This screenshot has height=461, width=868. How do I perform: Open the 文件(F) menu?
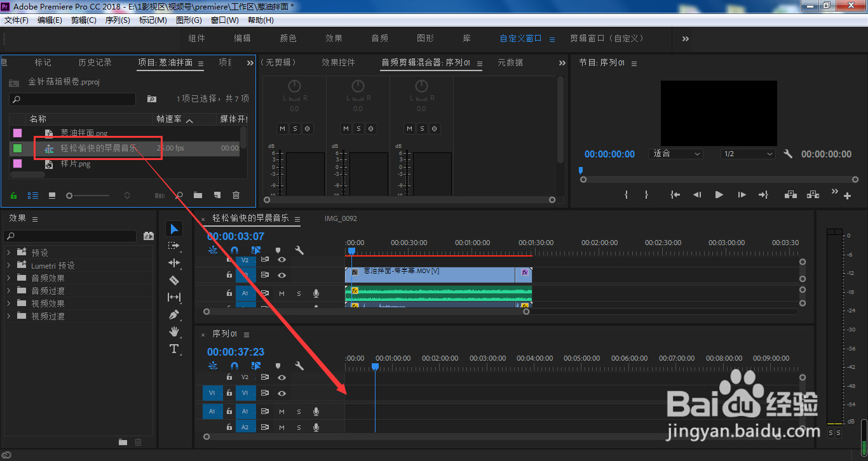click(x=17, y=20)
